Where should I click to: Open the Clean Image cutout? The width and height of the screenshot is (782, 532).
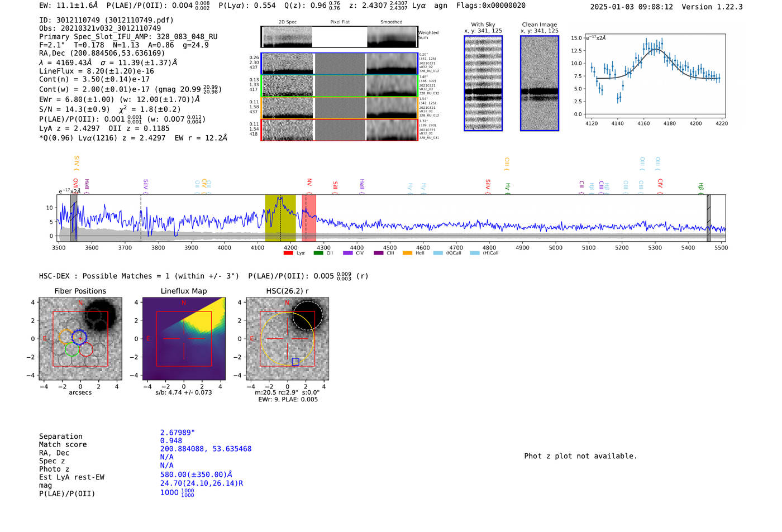tap(540, 83)
